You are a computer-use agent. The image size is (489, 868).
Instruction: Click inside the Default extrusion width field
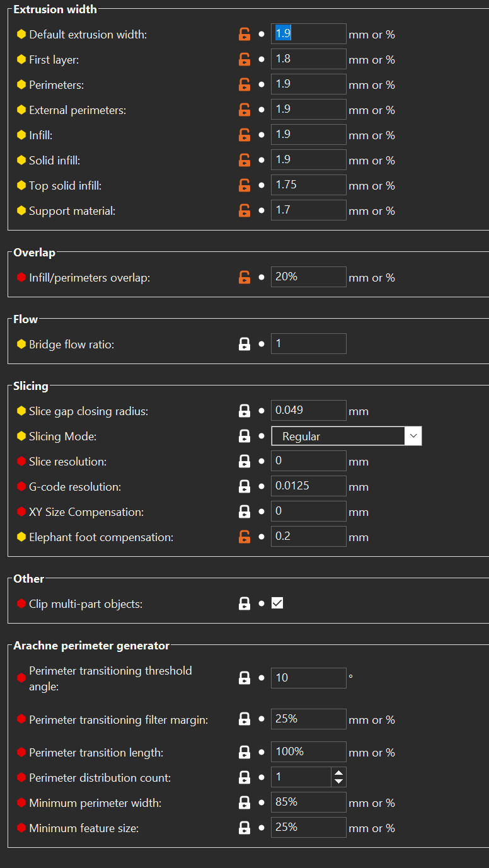coord(308,33)
